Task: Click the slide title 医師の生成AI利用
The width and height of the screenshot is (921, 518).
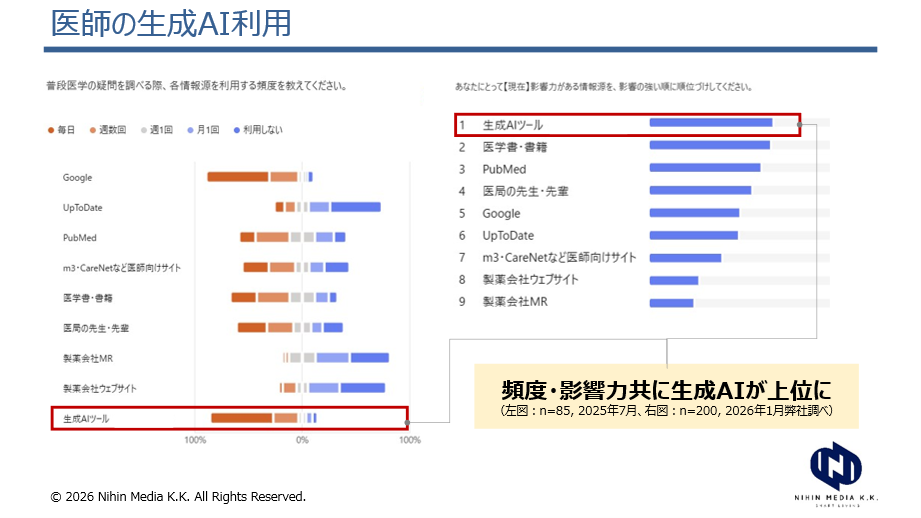Action: pyautogui.click(x=171, y=22)
